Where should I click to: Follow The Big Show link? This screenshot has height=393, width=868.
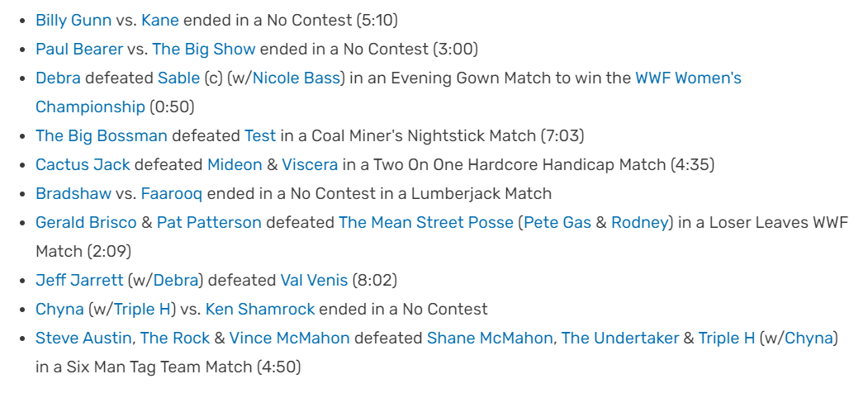[204, 50]
